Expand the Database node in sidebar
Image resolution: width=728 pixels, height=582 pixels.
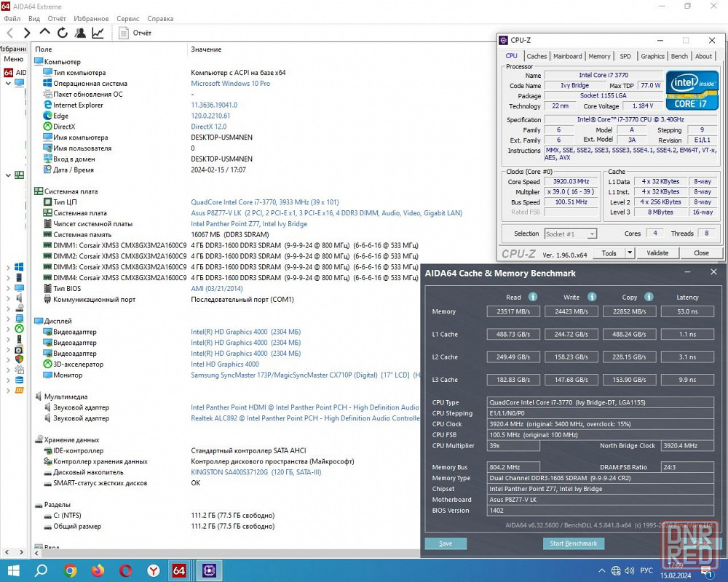pos(8,380)
